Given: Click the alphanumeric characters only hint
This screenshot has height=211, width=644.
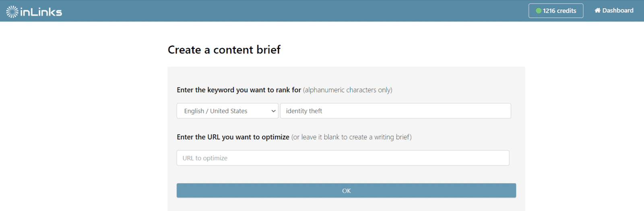Looking at the screenshot, I should [x=348, y=90].
